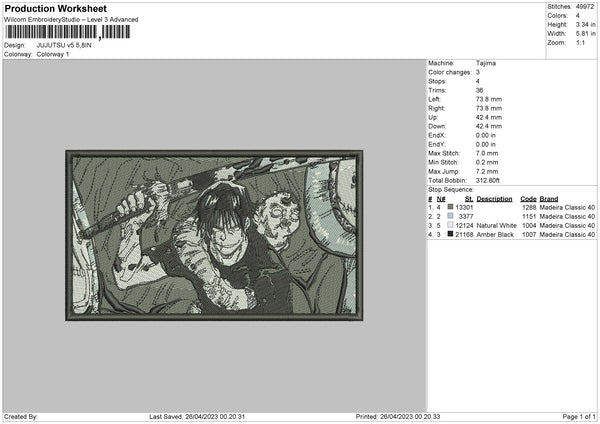
Task: Click Down value '42.4 mm'
Action: 489,126
